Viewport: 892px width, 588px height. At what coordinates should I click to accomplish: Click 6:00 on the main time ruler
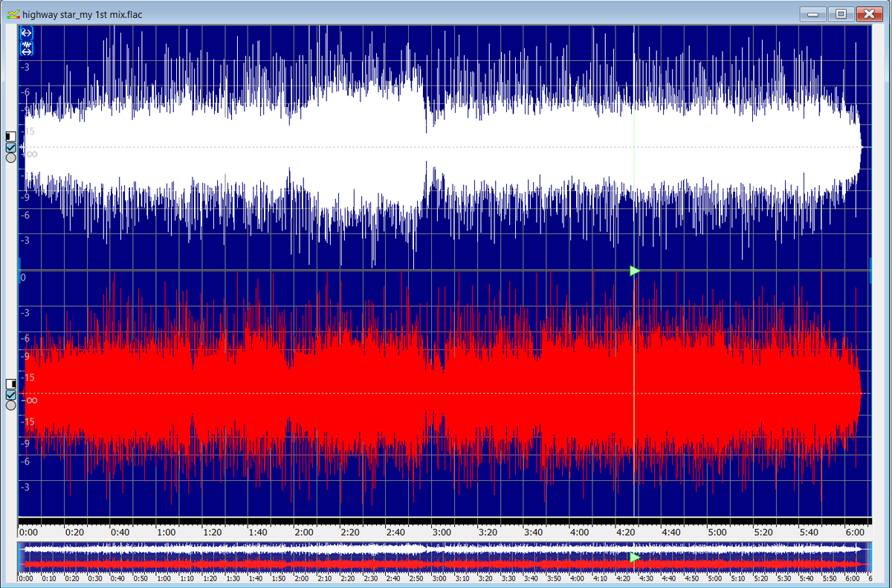click(855, 532)
